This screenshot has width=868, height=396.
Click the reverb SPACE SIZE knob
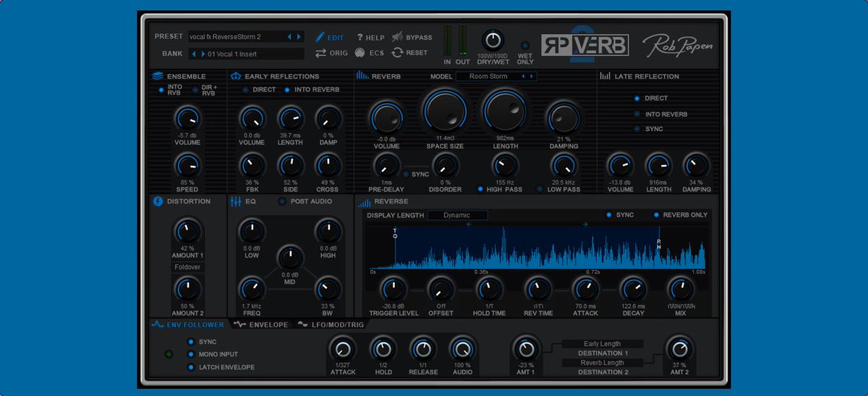445,110
